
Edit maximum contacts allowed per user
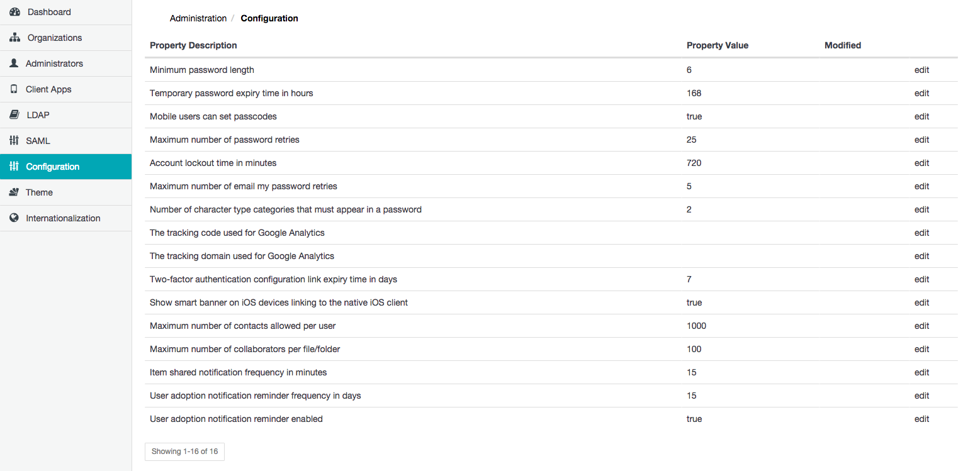coord(921,326)
